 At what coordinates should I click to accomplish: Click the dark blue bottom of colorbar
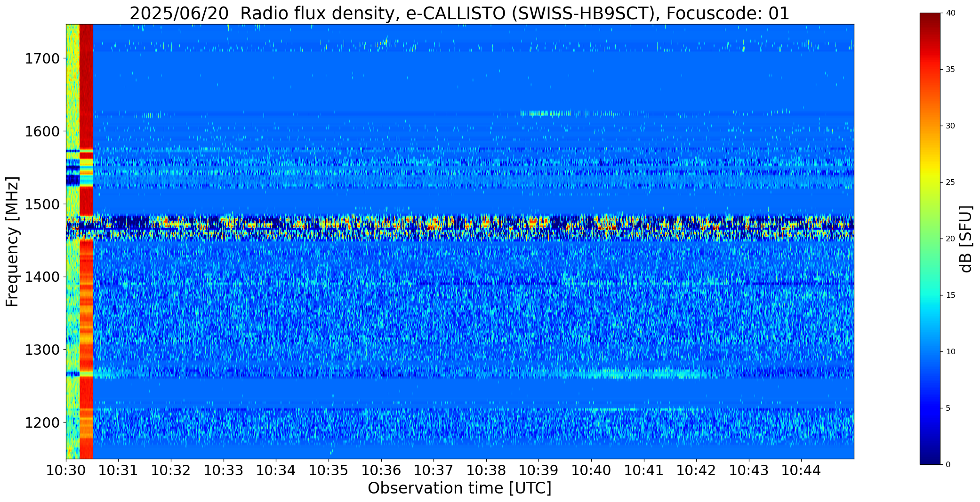coord(931,456)
